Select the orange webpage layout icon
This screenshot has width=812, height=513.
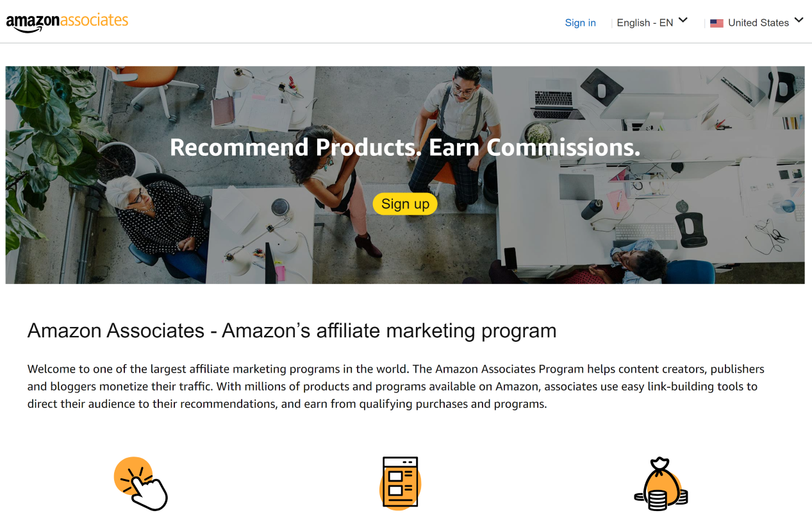[x=400, y=482]
